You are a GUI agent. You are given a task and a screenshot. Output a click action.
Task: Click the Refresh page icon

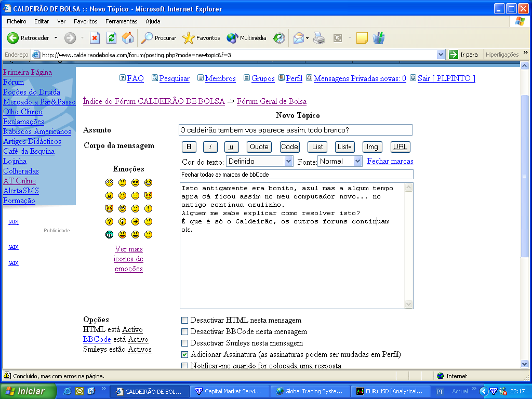pyautogui.click(x=111, y=38)
